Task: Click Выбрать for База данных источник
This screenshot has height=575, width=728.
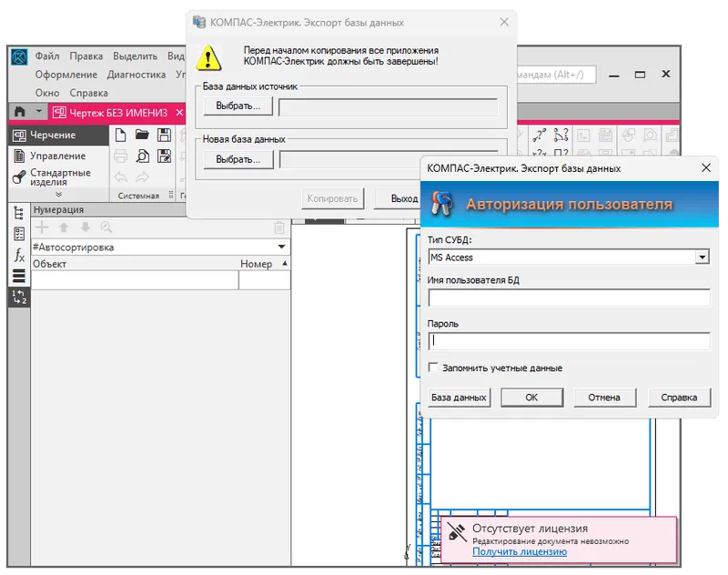Action: [x=238, y=106]
